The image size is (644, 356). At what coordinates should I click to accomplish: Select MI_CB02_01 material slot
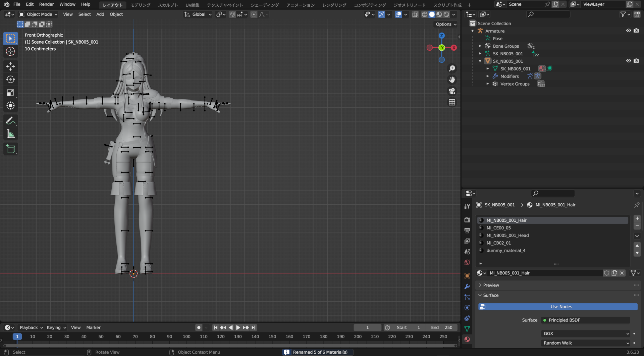tap(553, 243)
